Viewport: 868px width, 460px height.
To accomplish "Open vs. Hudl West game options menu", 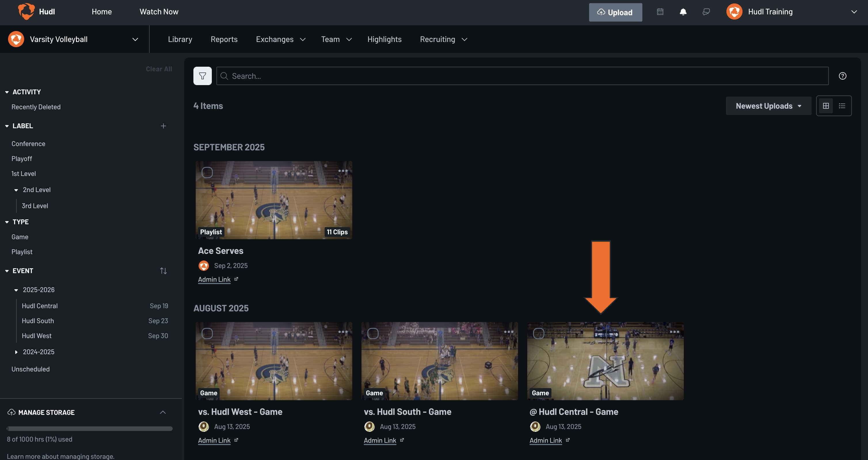I will point(343,331).
